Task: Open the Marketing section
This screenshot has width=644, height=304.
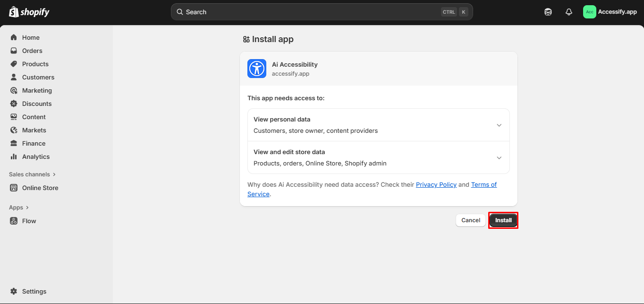Action: pyautogui.click(x=38, y=90)
